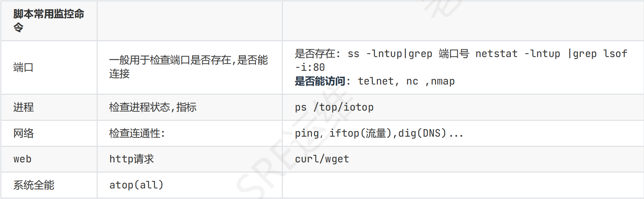The image size is (644, 199).
Task: Click the 脚本常用监控命令 header cell
Action: click(49, 20)
